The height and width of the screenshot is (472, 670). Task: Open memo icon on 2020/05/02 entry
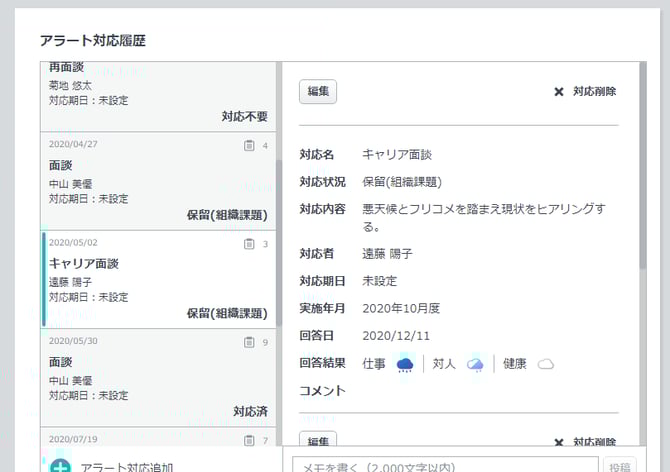(x=249, y=244)
